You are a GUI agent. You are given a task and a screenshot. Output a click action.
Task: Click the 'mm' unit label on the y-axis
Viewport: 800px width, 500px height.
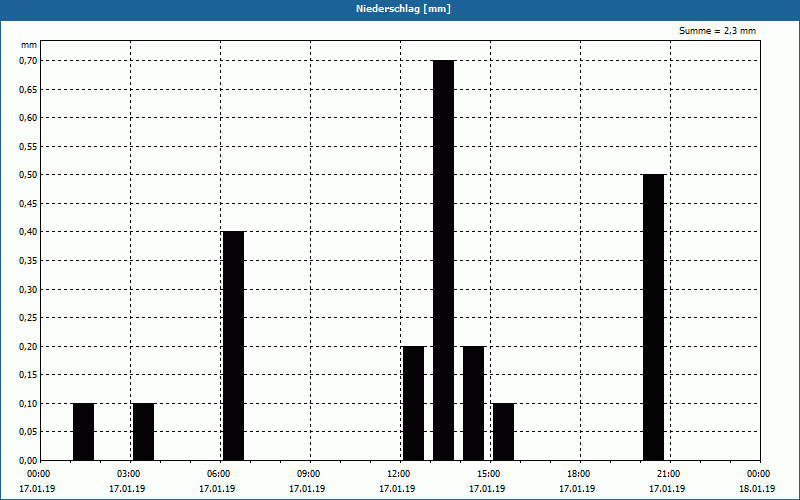[x=29, y=45]
